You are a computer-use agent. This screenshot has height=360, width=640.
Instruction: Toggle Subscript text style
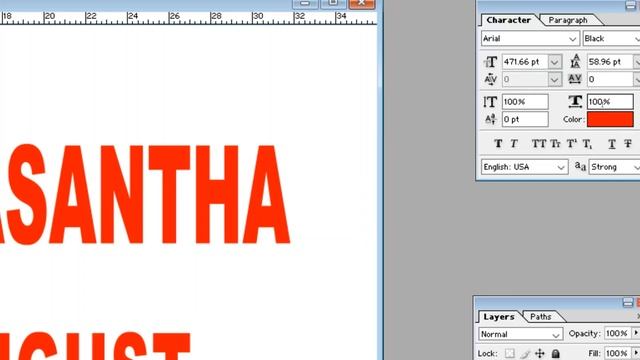[587, 144]
